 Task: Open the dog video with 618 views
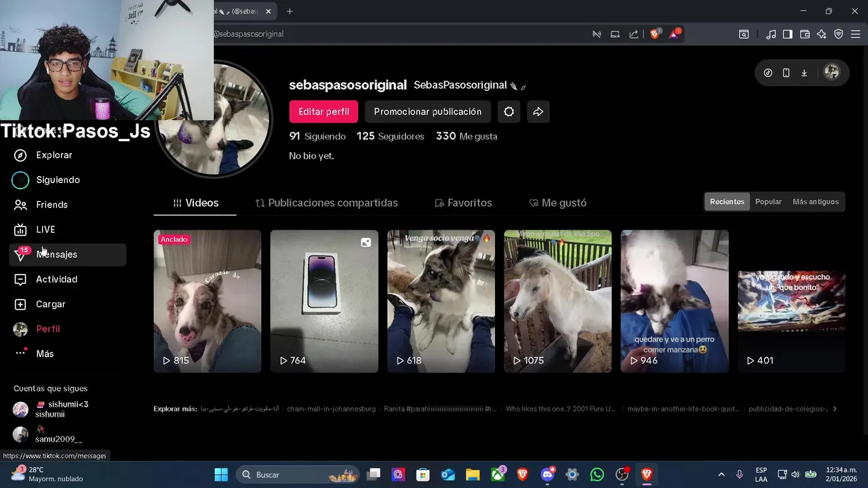441,302
